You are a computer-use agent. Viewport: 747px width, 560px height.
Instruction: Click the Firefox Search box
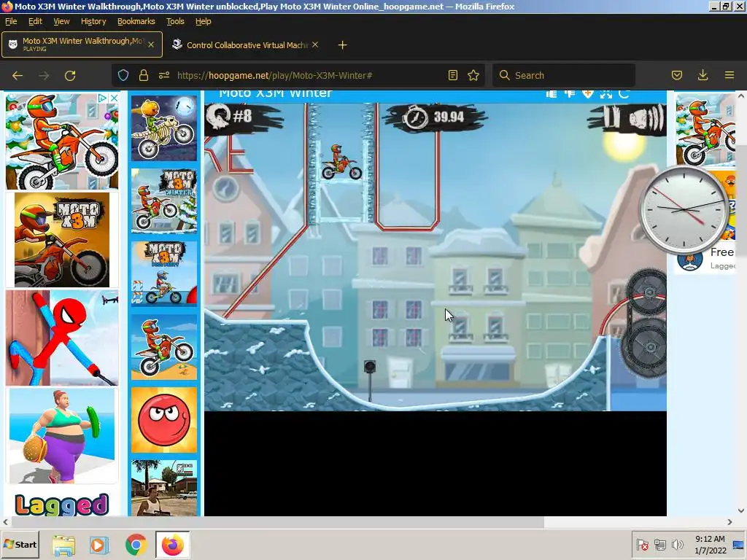coord(564,75)
